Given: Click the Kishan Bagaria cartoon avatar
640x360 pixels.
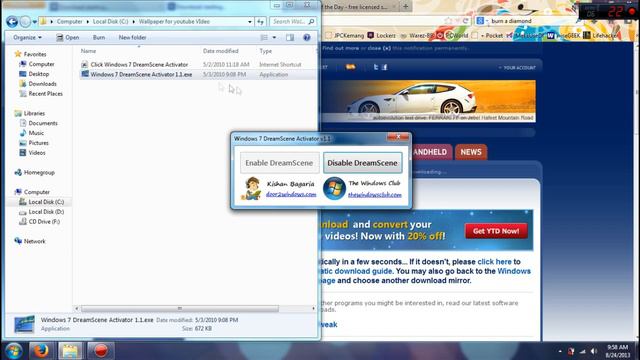Looking at the screenshot, I should point(251,188).
